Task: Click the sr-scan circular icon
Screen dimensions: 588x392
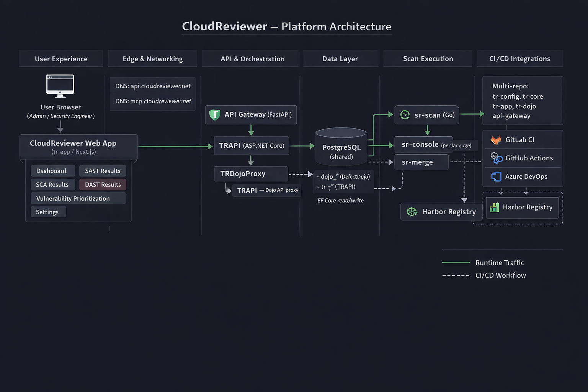Action: tap(405, 115)
